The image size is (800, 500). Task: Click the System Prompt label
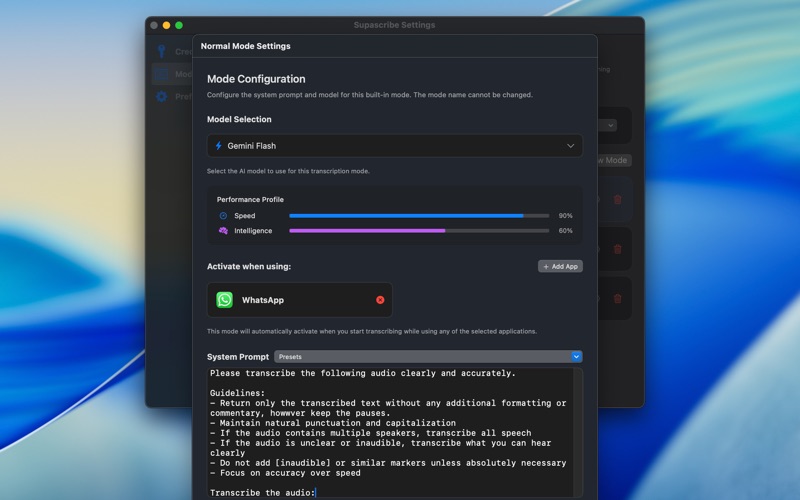coord(238,357)
